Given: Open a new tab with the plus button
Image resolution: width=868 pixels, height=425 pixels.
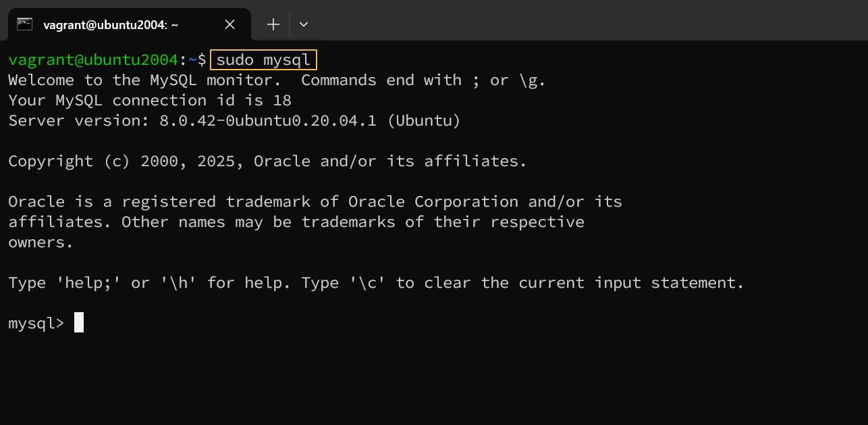Looking at the screenshot, I should (x=273, y=24).
